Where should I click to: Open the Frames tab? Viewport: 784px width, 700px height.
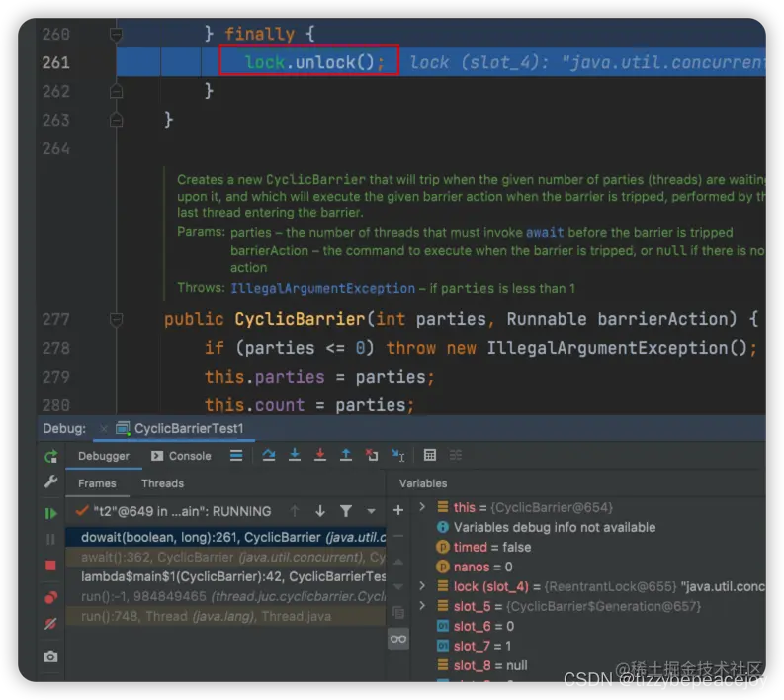coord(97,483)
